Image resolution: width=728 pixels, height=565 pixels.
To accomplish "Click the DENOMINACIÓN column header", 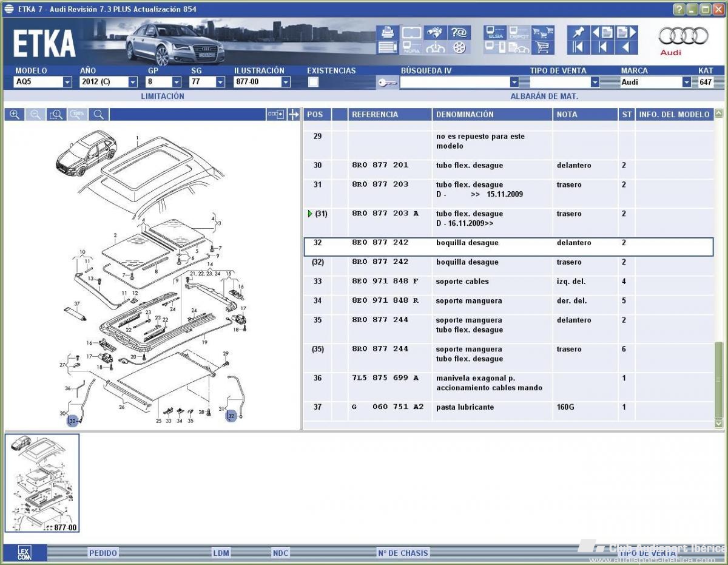I will coord(492,114).
